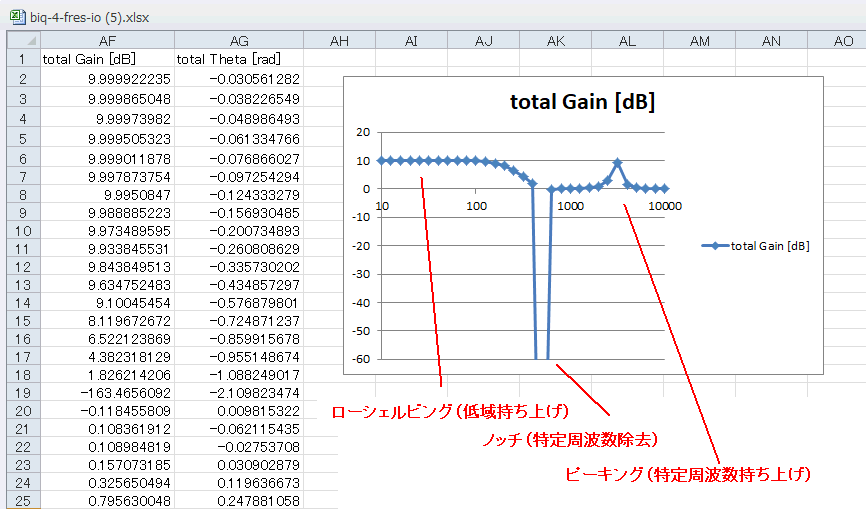This screenshot has height=509, width=866.
Task: Select column AM header
Action: click(699, 41)
